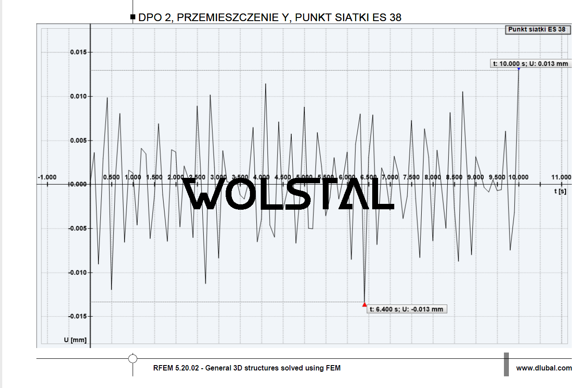Click the 0.500 tick on time axis
Screen dimensions: 588x388
tap(111, 177)
